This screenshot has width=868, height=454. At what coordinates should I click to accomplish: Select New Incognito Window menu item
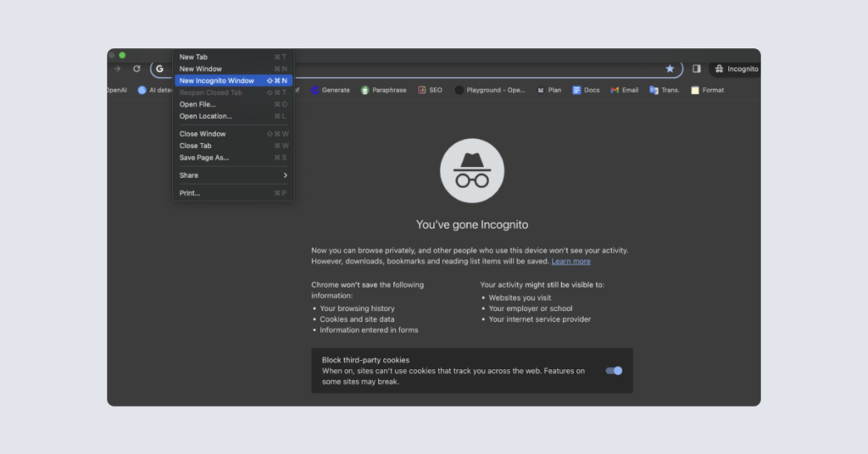(x=233, y=80)
